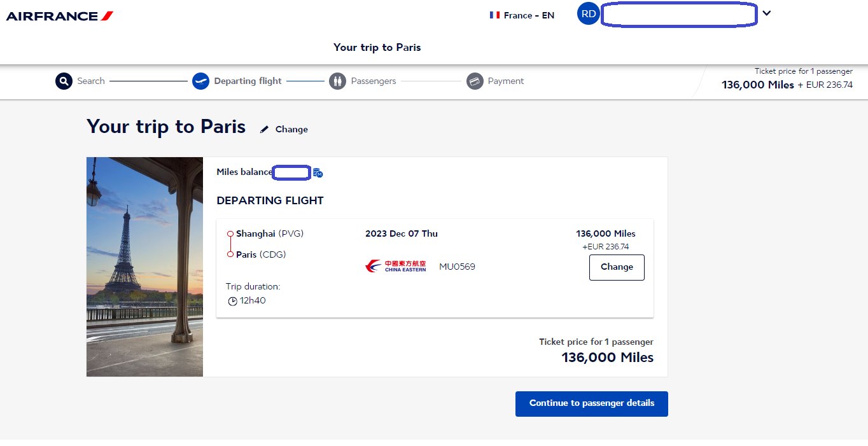Click the Air France logo
The height and width of the screenshot is (446, 868).
[60, 15]
